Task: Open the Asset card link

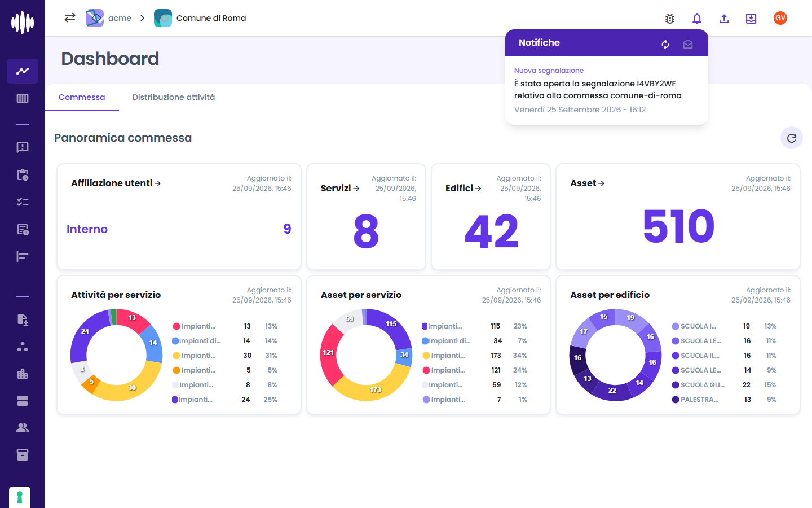Action: [x=588, y=183]
